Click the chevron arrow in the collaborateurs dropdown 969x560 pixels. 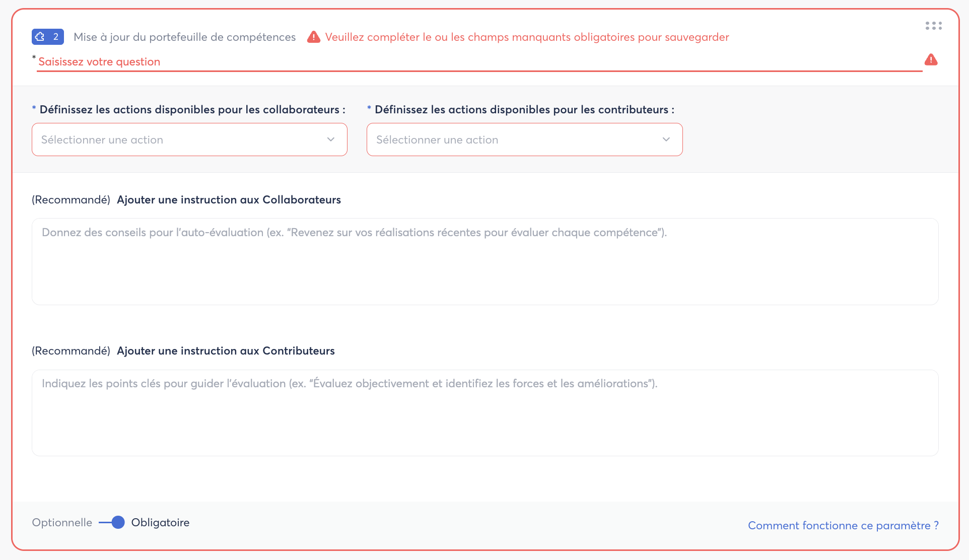[331, 139]
